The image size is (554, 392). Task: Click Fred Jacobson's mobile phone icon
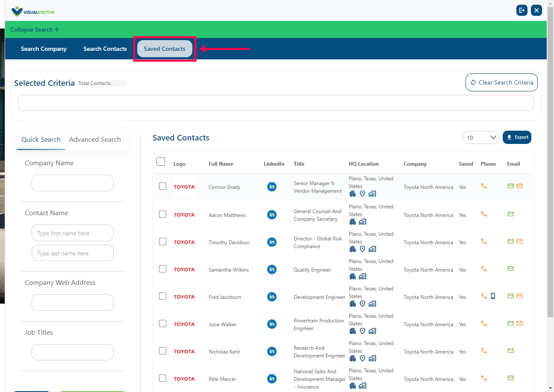(493, 296)
